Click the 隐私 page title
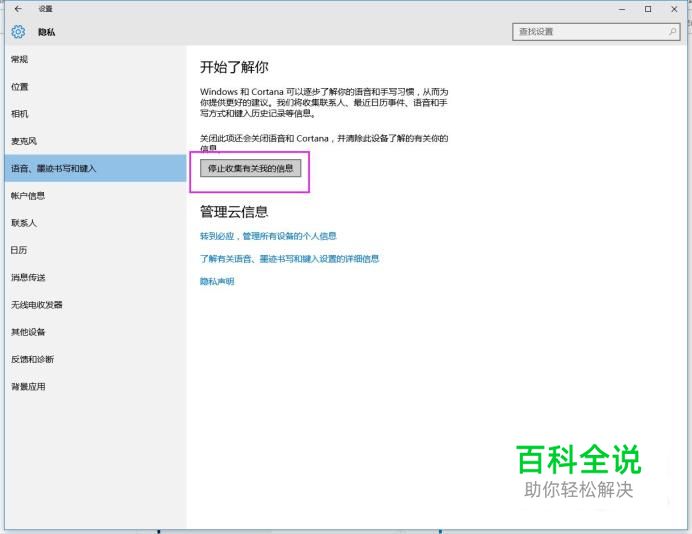 pos(46,32)
